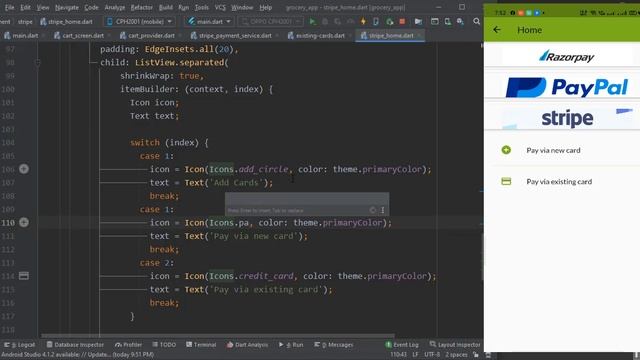Open the Database Inspector tool window

(x=75, y=344)
